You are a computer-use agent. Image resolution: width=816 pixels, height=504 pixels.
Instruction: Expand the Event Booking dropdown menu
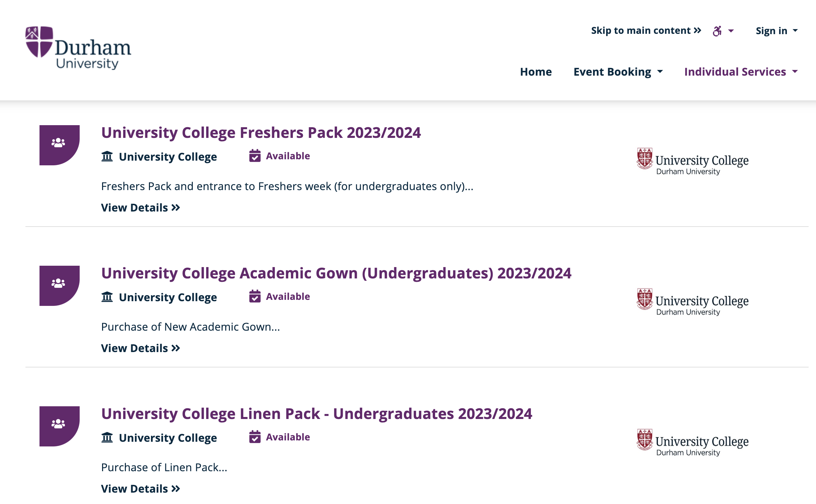click(x=618, y=72)
